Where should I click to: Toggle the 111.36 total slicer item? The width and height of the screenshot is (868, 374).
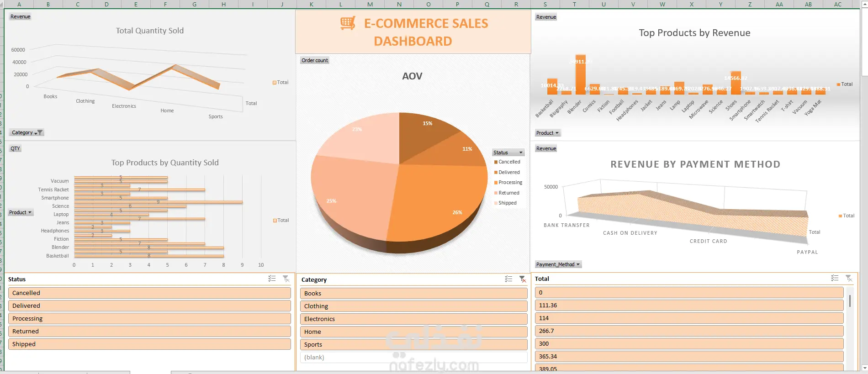pyautogui.click(x=689, y=305)
